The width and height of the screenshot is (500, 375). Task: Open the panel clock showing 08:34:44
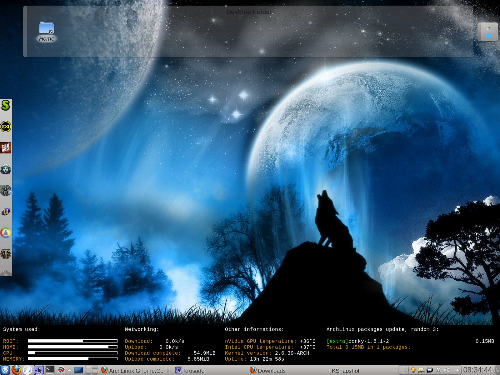[477, 370]
